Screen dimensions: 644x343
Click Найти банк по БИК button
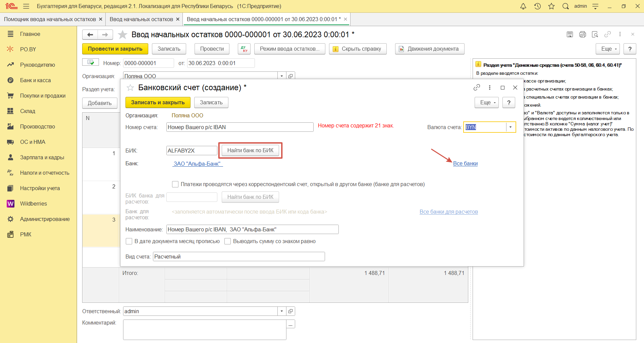[250, 151]
